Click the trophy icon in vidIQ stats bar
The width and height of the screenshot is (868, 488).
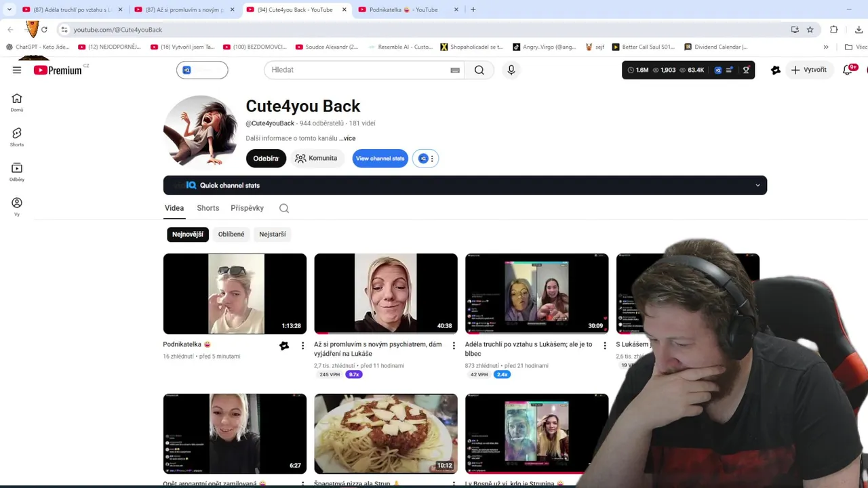pyautogui.click(x=746, y=70)
